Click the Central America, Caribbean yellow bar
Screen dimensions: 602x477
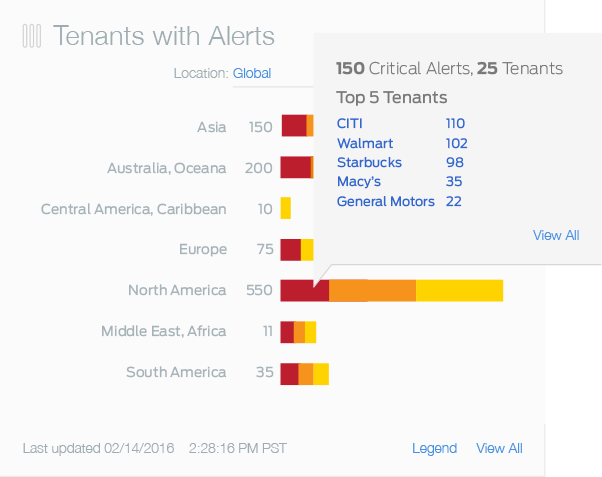tap(286, 209)
